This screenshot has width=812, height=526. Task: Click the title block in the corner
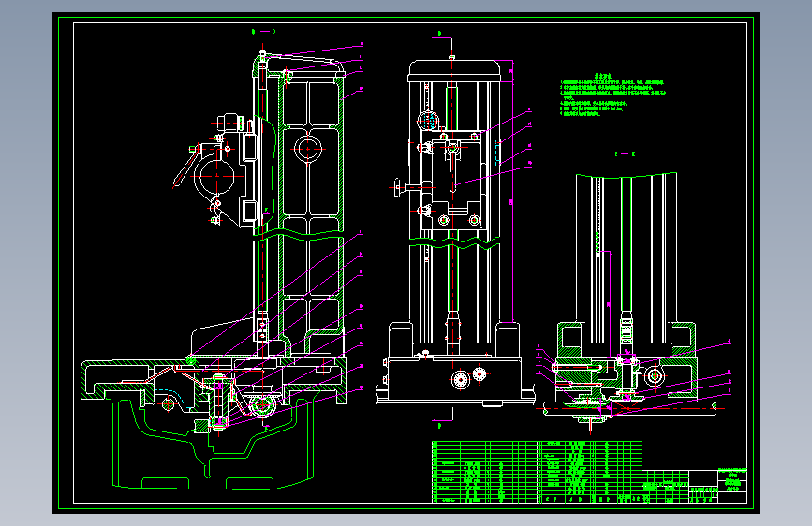point(695,486)
